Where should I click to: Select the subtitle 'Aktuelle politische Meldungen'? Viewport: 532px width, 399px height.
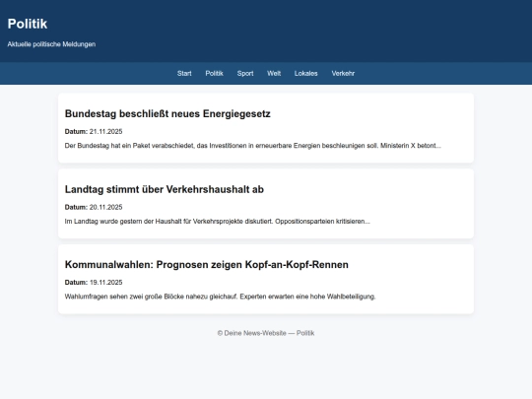[51, 44]
